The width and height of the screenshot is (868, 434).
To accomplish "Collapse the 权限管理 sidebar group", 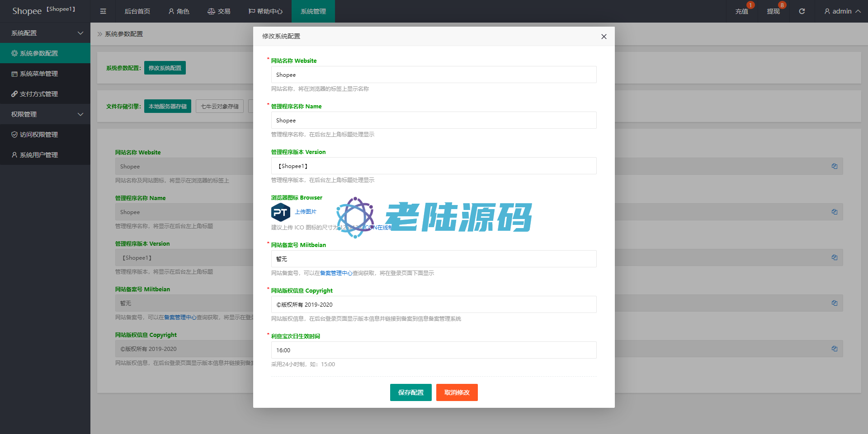I will [45, 114].
